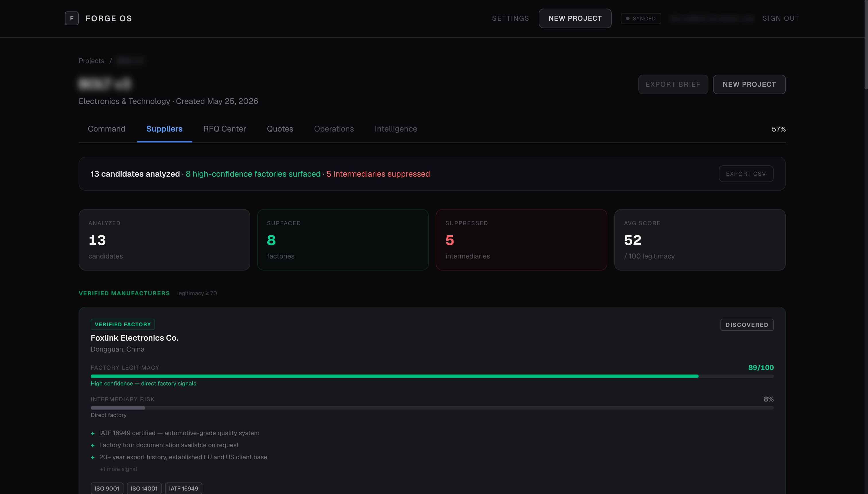Click the New Project button in the top navigation
This screenshot has width=868, height=494.
pyautogui.click(x=575, y=18)
